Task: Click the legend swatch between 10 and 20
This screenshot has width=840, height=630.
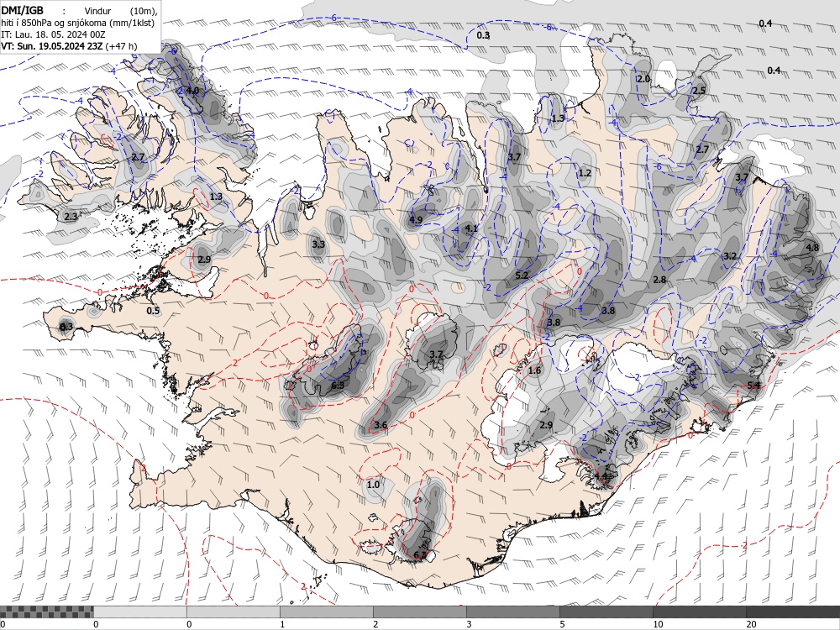Action: click(x=699, y=612)
